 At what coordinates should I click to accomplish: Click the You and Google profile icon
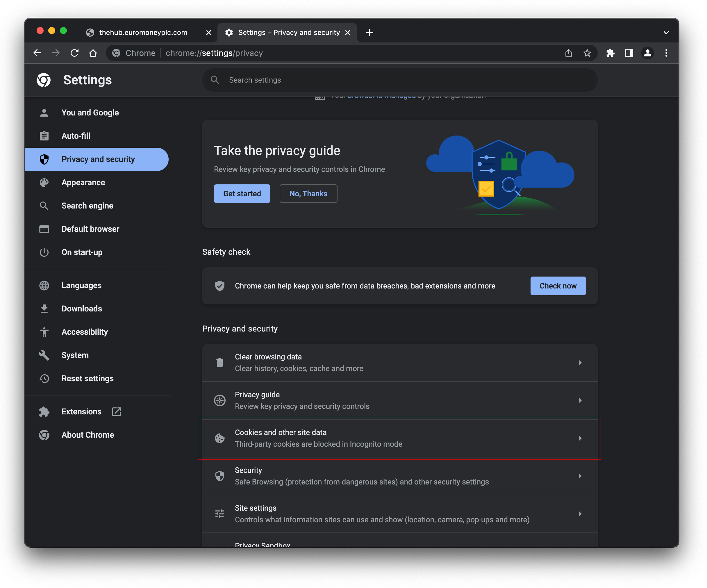pos(45,112)
